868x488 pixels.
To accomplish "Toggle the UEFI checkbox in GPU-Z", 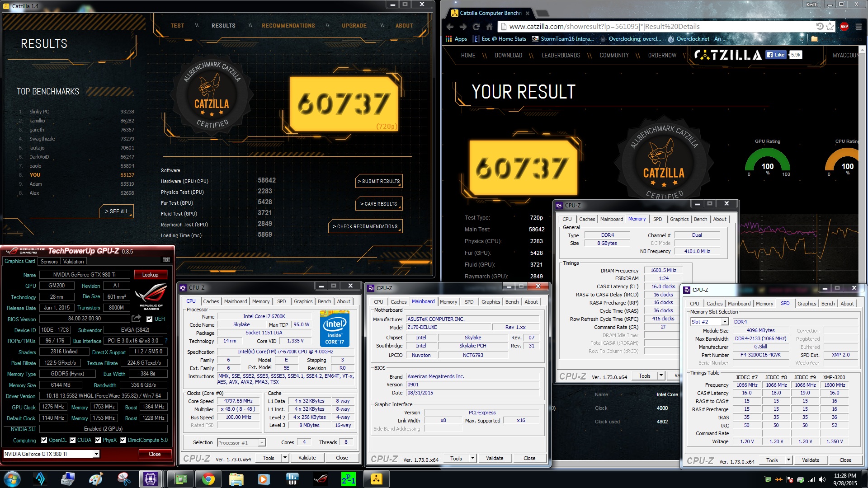I will (150, 319).
